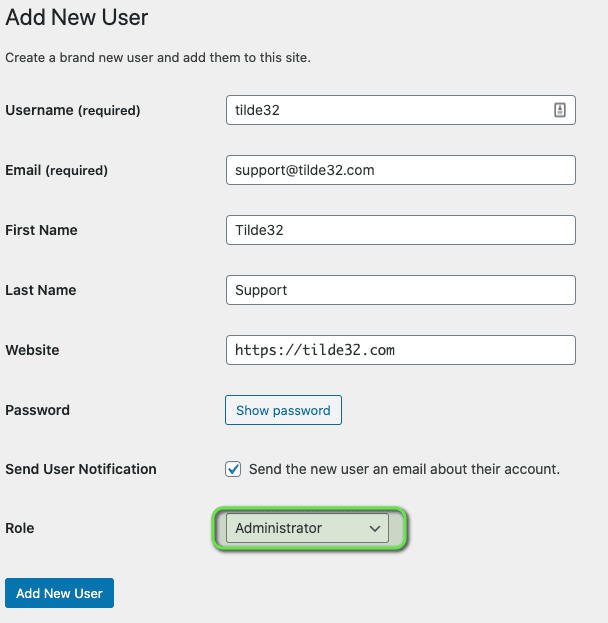Click the First Name label
Image resolution: width=608 pixels, height=623 pixels.
tap(41, 230)
